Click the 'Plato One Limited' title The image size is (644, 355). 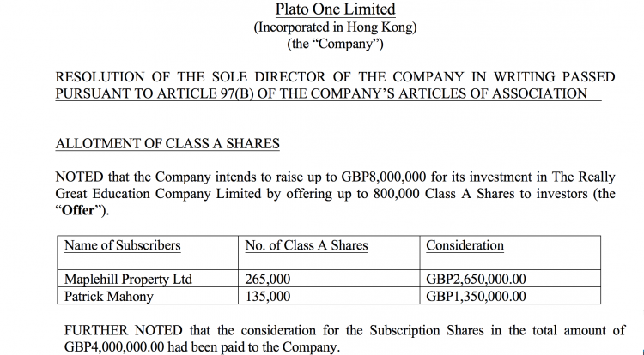click(335, 9)
